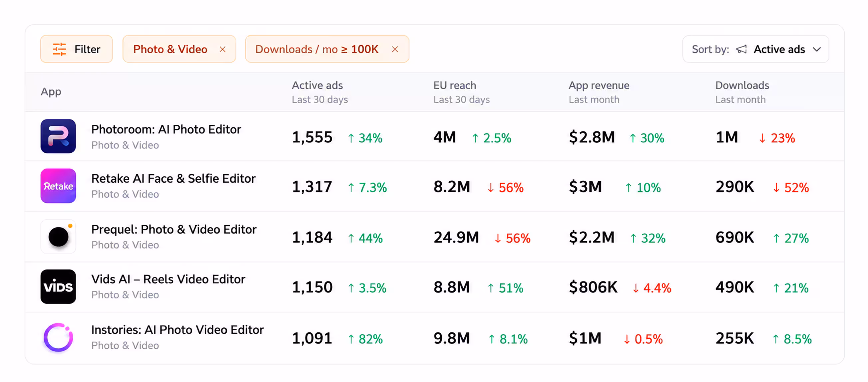Select Instories' 255K downloads value

click(x=735, y=338)
